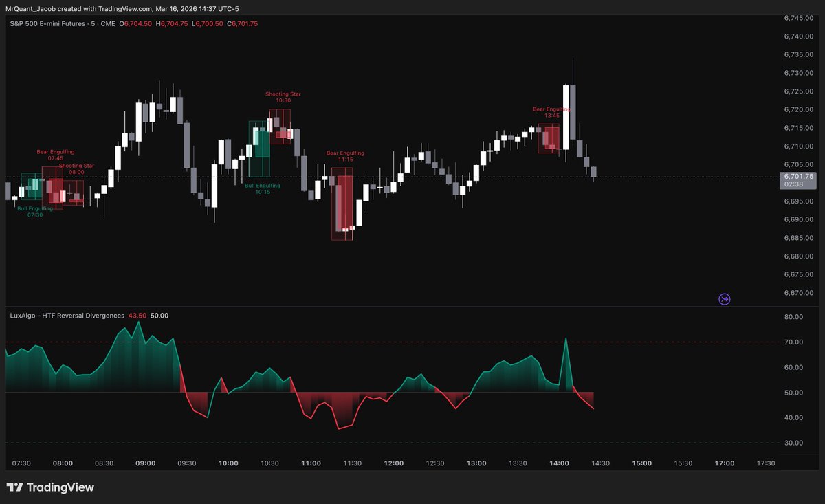Click the 09:00 label on the time axis

146,463
